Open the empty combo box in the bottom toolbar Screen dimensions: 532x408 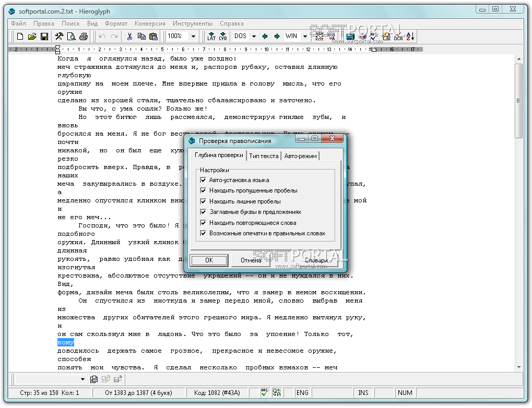click(x=82, y=379)
